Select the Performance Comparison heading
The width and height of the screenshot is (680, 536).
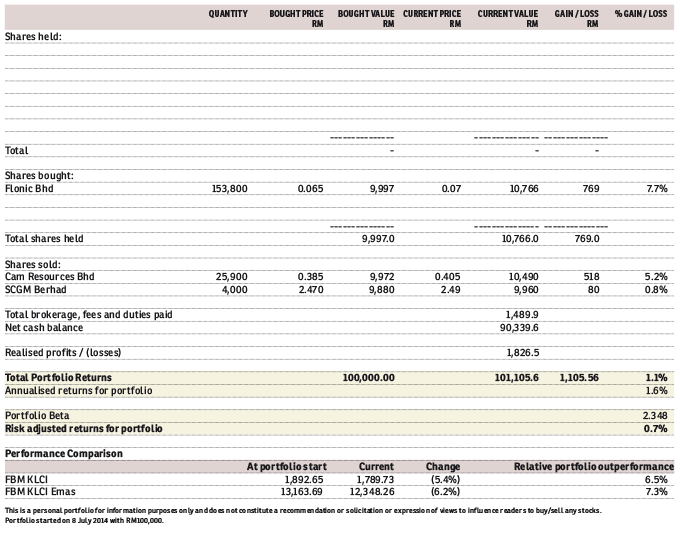(64, 453)
